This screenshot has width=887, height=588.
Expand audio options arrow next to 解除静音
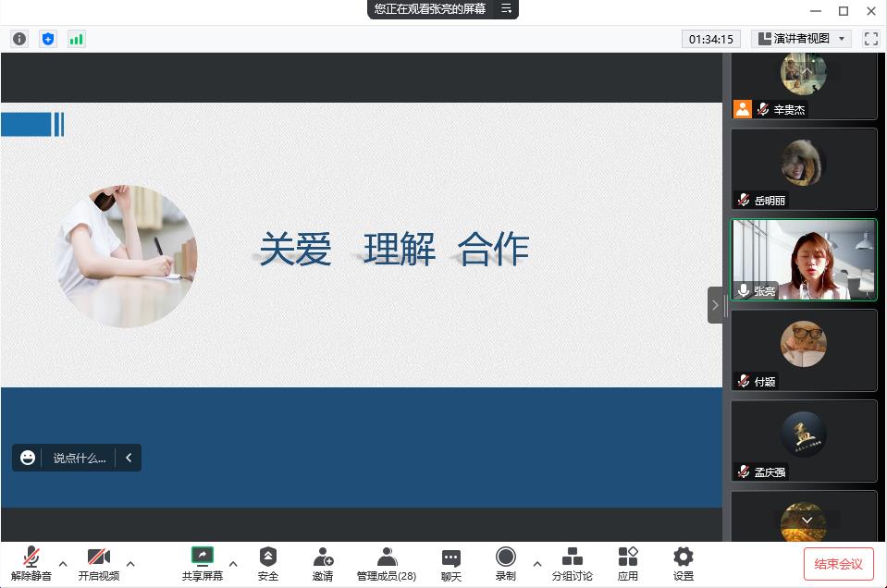[63, 564]
